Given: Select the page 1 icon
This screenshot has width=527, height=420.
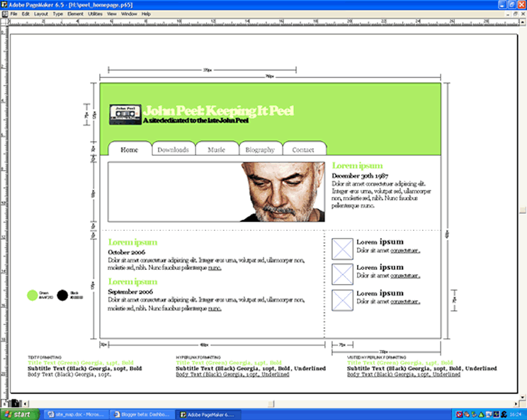Looking at the screenshot, I should 15,403.
